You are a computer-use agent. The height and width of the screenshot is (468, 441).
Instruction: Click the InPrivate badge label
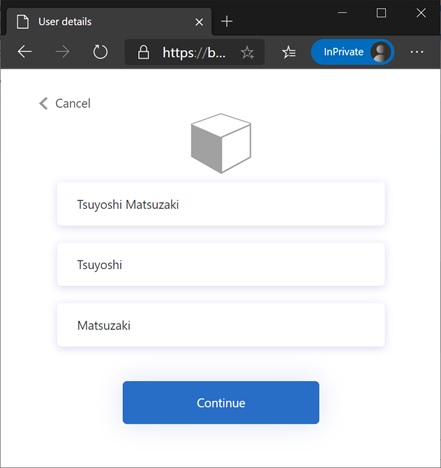tap(343, 52)
